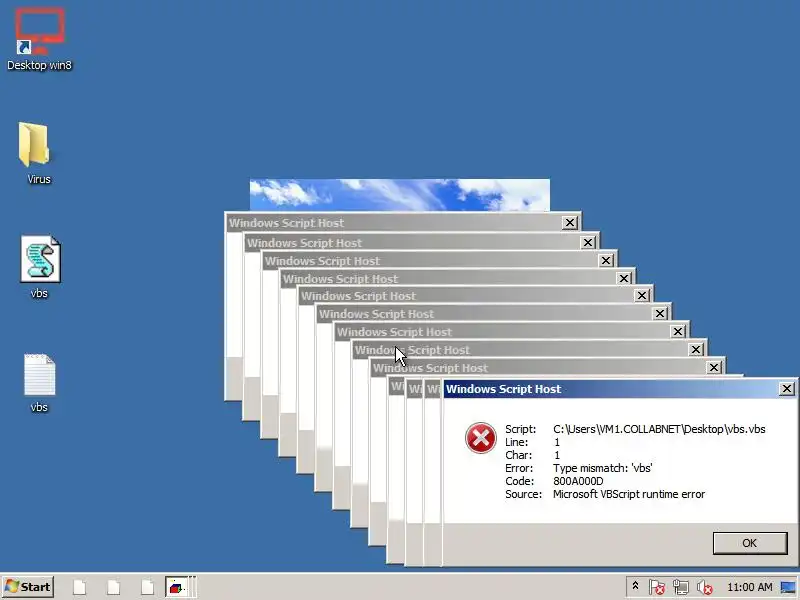Click the "Code:" label in the dialog

coord(519,481)
